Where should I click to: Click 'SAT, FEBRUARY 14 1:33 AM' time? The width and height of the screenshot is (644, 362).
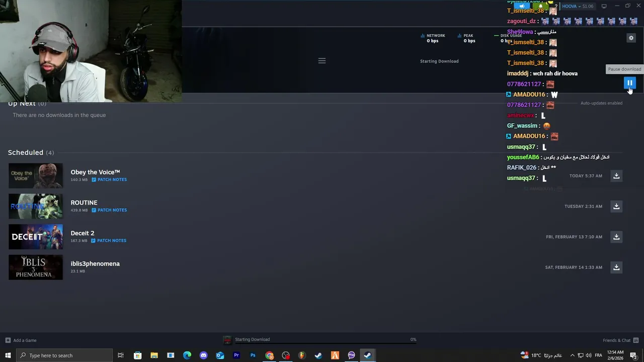click(x=574, y=267)
